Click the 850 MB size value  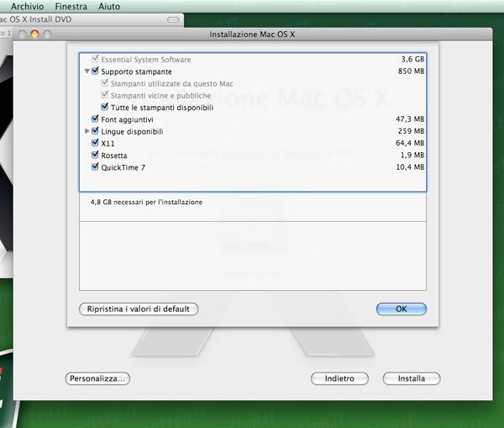point(411,71)
